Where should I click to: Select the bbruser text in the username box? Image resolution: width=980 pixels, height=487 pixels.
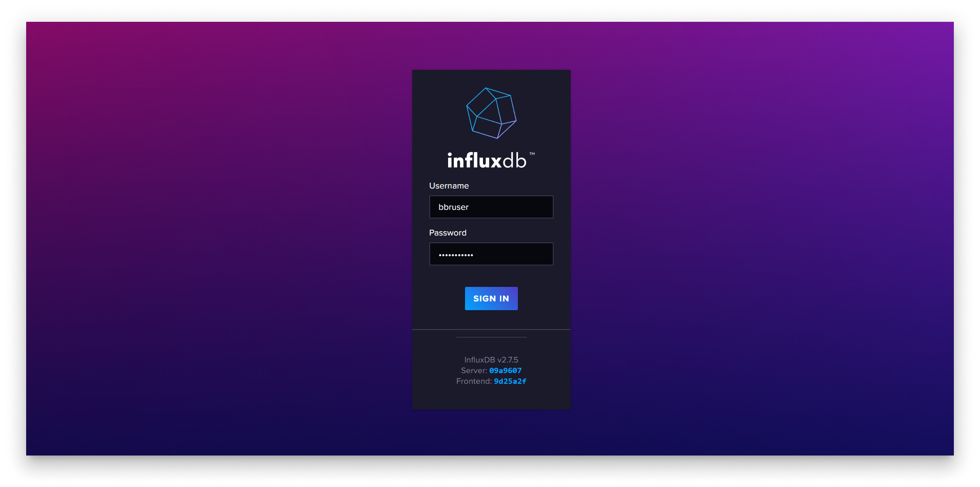(x=453, y=207)
